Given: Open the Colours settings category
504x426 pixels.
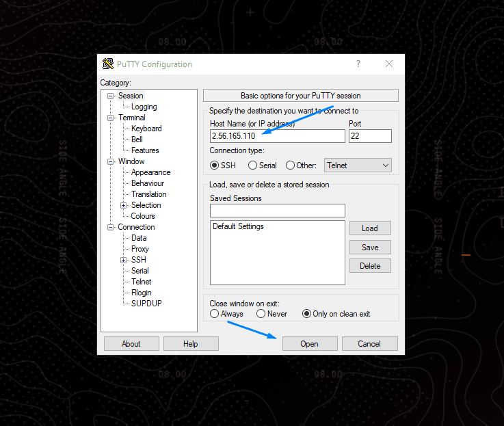Looking at the screenshot, I should pyautogui.click(x=143, y=216).
